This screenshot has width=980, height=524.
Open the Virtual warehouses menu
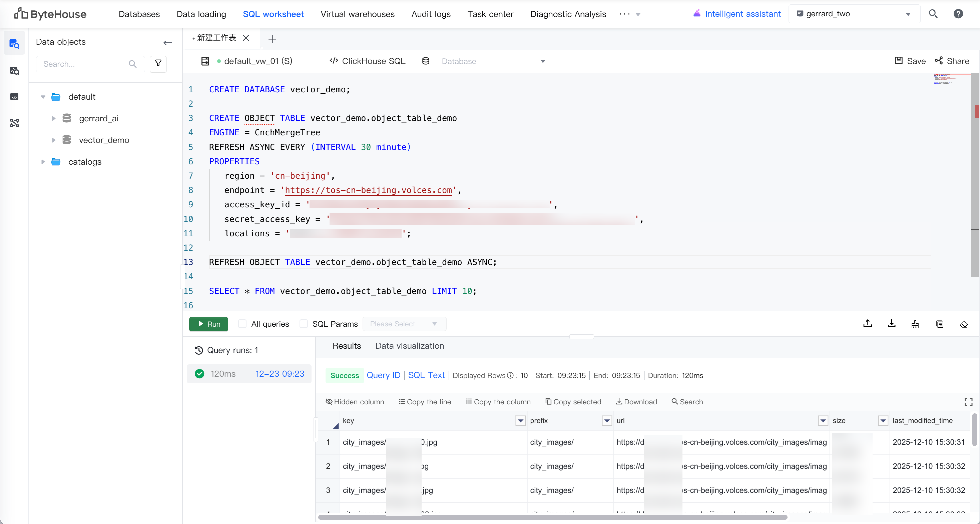click(x=357, y=14)
